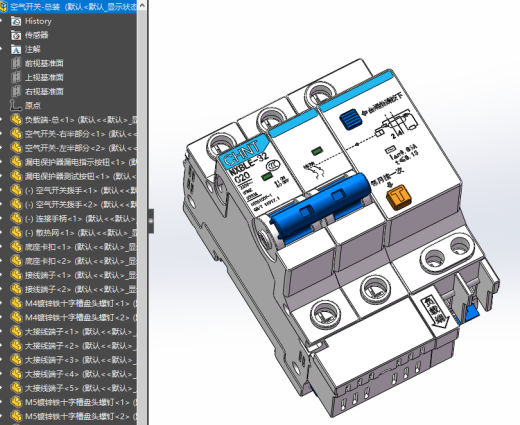520x425 pixels.
Task: Click the 接线端子<1> part icon
Action: (16, 275)
